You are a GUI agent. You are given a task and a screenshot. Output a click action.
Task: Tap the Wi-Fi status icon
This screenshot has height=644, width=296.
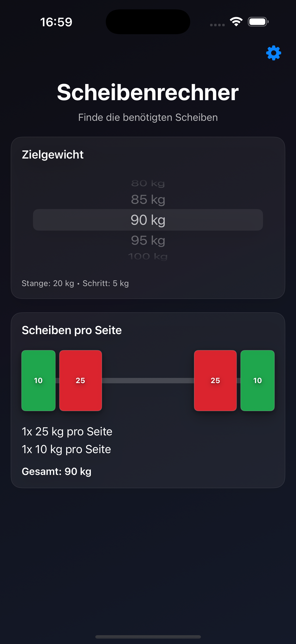point(236,22)
